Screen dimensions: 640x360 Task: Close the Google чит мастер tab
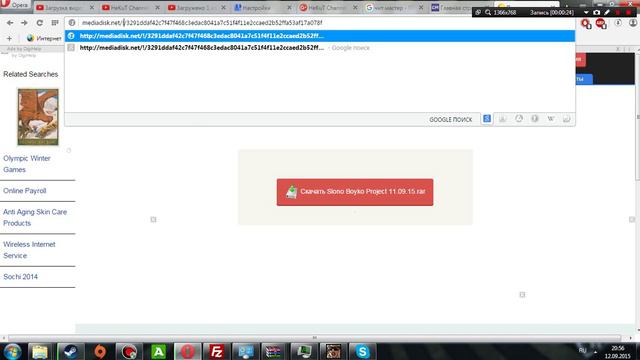coord(421,7)
